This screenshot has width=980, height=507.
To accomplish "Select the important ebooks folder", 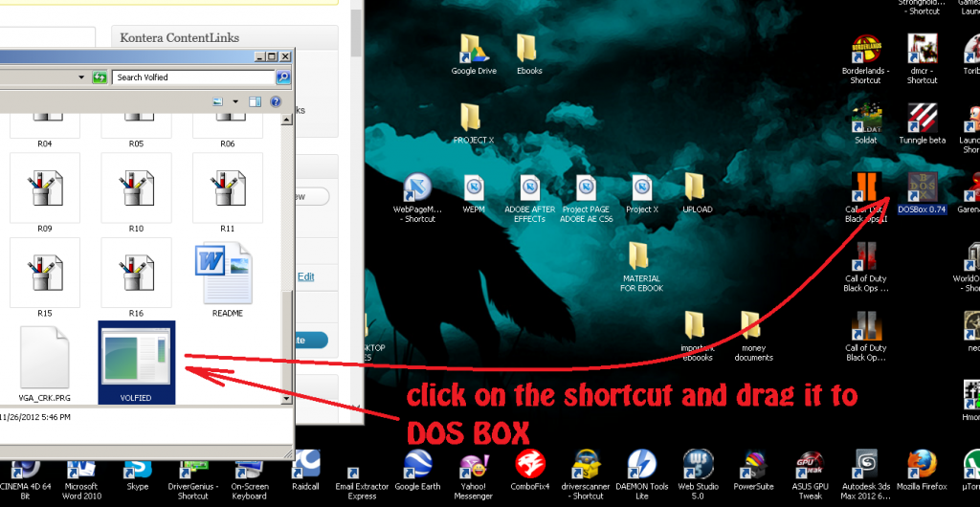I will pos(697,336).
